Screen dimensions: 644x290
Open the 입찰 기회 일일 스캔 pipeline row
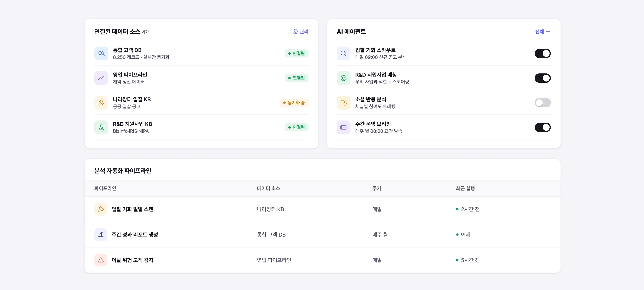coord(323,209)
